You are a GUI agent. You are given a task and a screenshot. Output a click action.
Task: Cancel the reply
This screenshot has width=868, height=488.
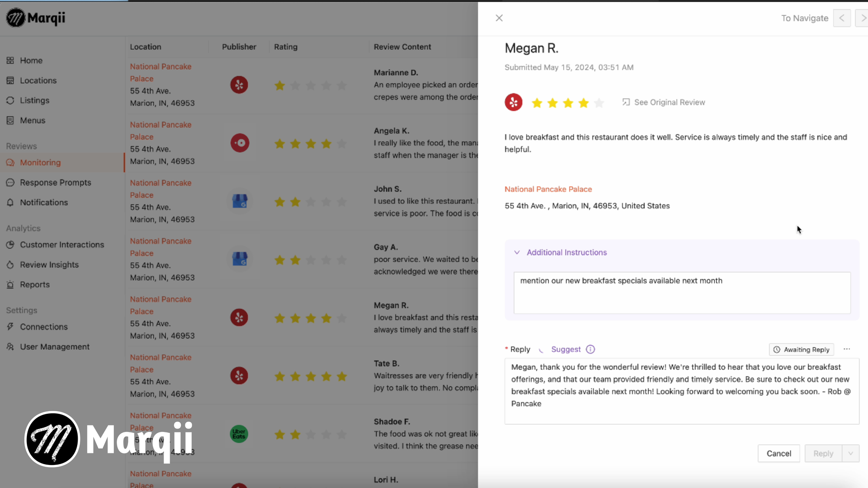(779, 453)
